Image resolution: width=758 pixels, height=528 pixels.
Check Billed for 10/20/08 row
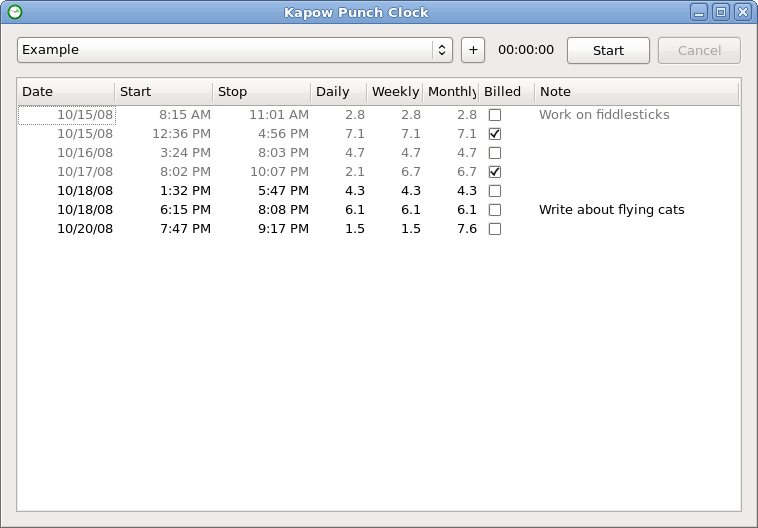point(495,229)
